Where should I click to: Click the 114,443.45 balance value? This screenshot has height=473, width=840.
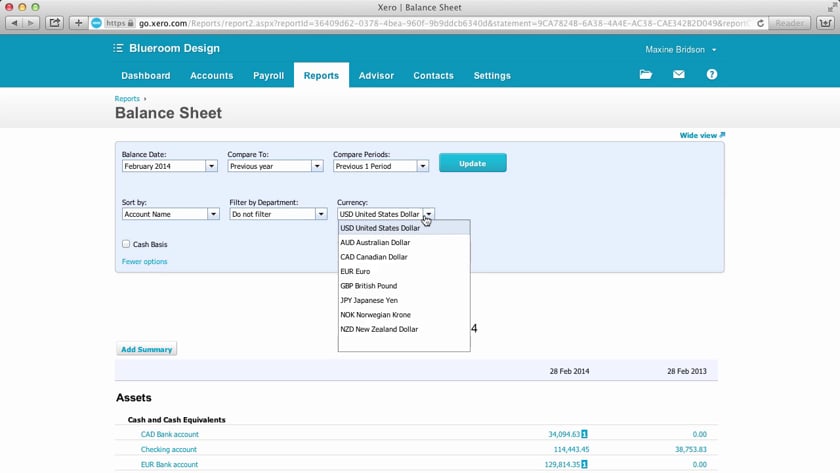tap(571, 449)
